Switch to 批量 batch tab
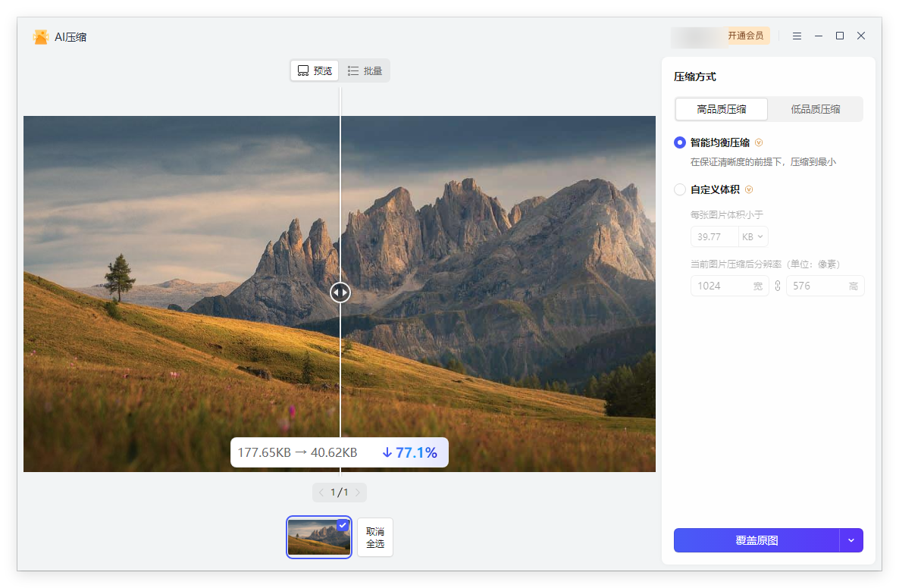 click(365, 70)
